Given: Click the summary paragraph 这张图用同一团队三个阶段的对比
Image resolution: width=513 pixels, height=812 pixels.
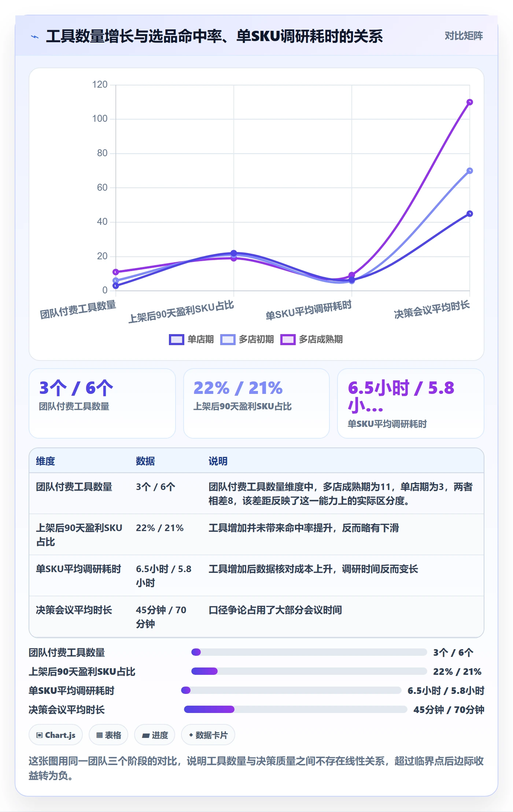Looking at the screenshot, I should pyautogui.click(x=256, y=768).
